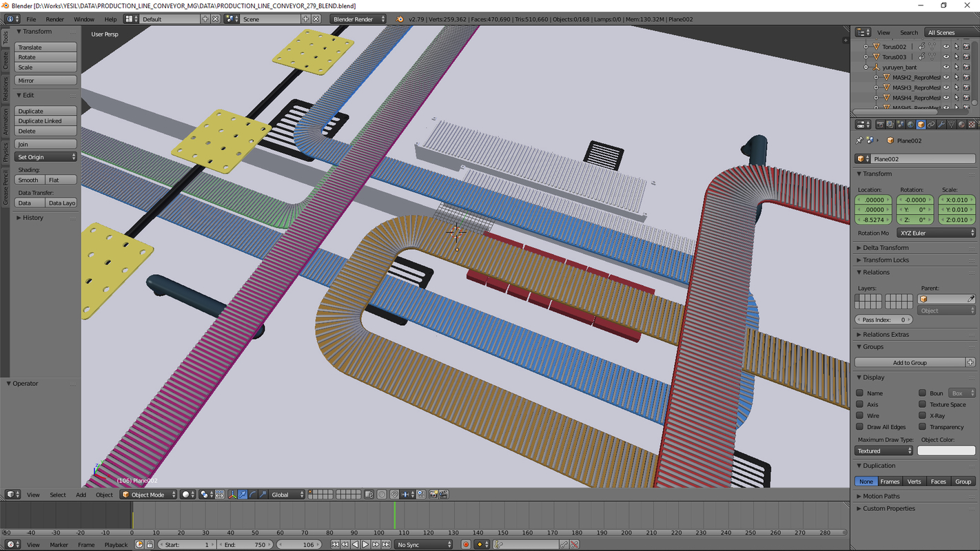980x551 pixels.
Task: Toggle the snap magnet icon in viewport header
Action: [x=394, y=495]
